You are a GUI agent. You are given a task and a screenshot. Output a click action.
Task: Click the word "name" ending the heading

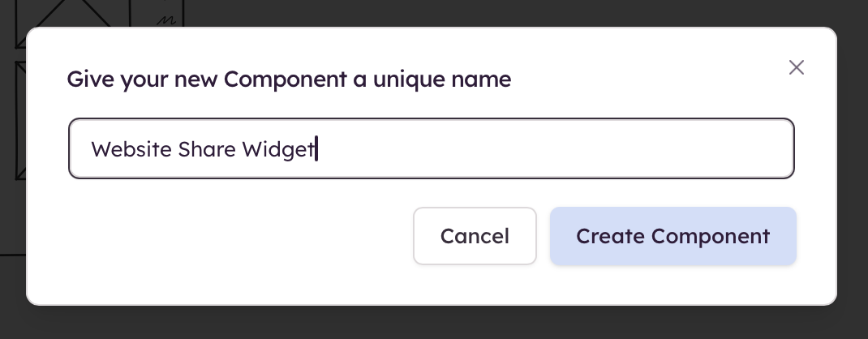click(x=485, y=79)
